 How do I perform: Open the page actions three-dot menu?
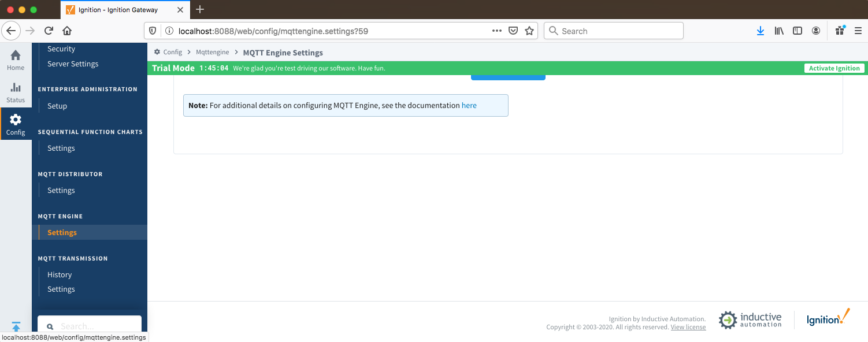[496, 31]
